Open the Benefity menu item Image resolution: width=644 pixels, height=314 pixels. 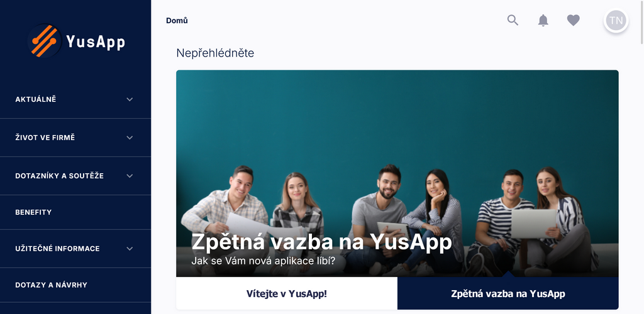(x=75, y=212)
